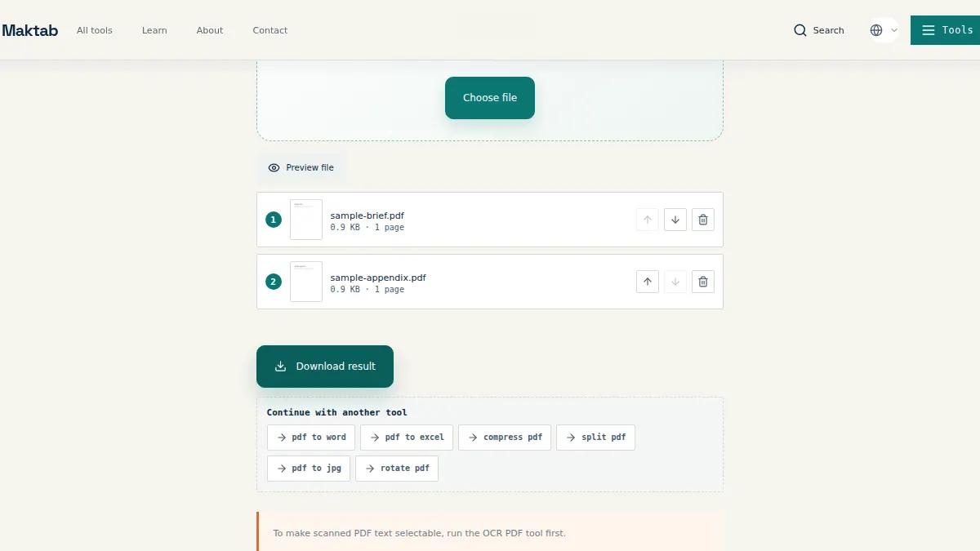Open About nav item
Screen dimensions: 980x551
click(210, 30)
